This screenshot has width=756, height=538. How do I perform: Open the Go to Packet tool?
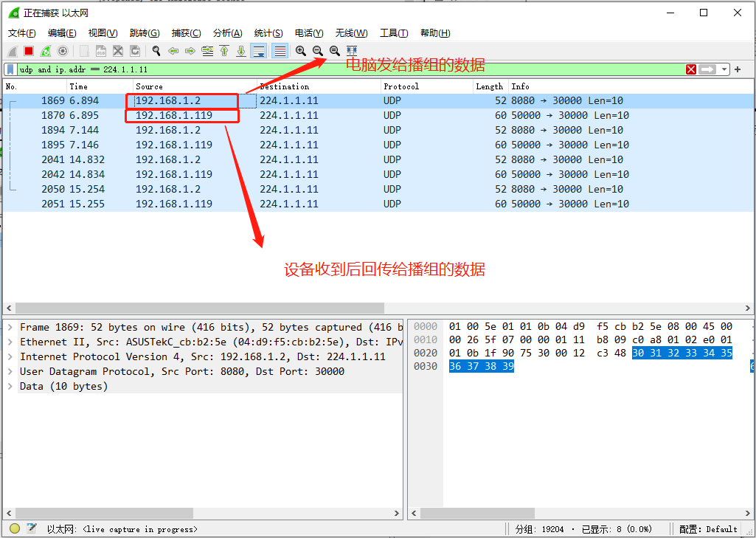[207, 51]
